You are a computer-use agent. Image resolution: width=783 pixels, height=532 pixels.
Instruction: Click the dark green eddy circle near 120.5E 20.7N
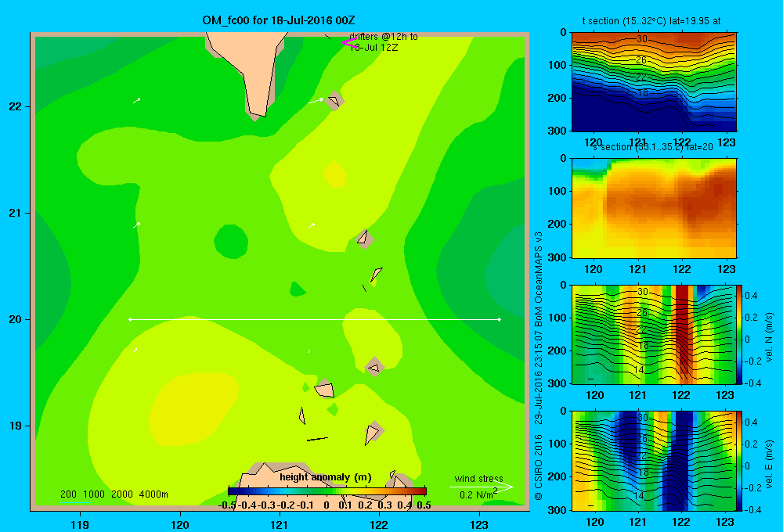(x=231, y=242)
